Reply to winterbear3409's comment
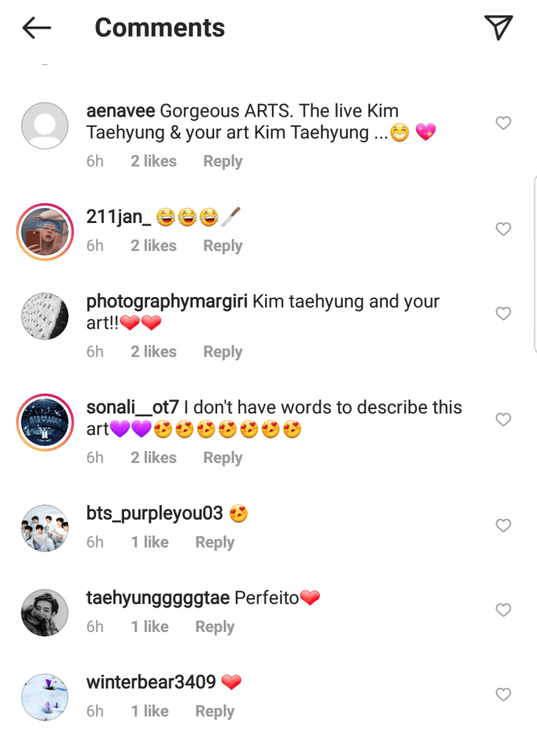This screenshot has width=537, height=756. click(x=214, y=712)
